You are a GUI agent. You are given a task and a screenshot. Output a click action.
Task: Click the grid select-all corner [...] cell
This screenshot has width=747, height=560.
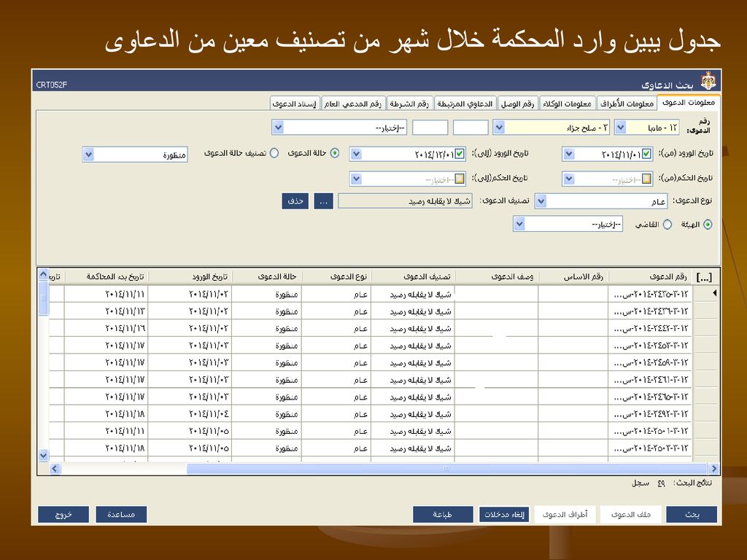click(x=704, y=277)
